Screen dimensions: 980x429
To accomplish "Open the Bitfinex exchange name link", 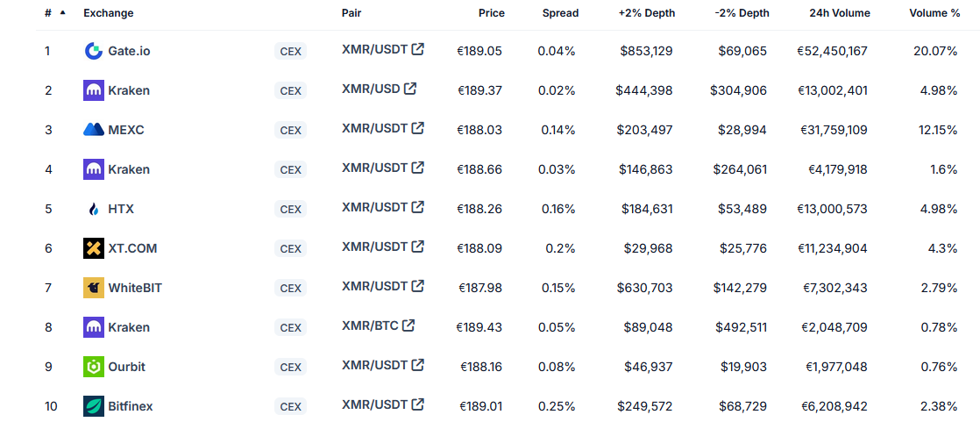I will [x=131, y=406].
